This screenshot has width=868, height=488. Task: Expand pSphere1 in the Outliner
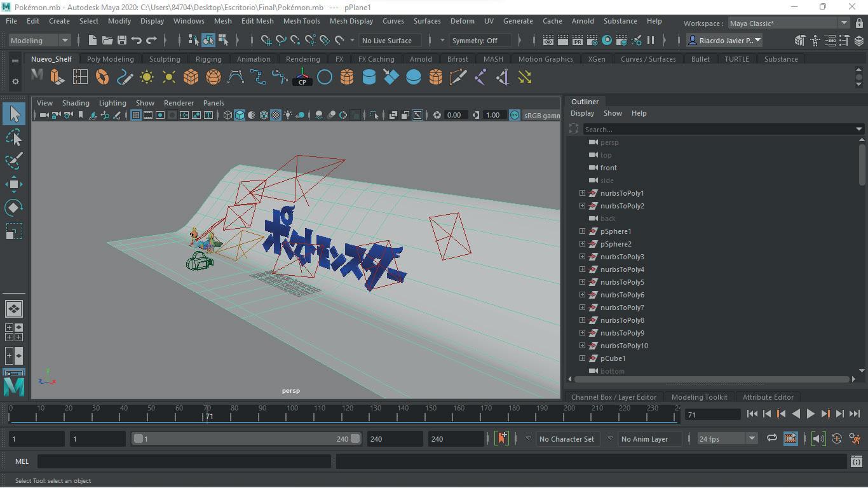click(x=582, y=231)
